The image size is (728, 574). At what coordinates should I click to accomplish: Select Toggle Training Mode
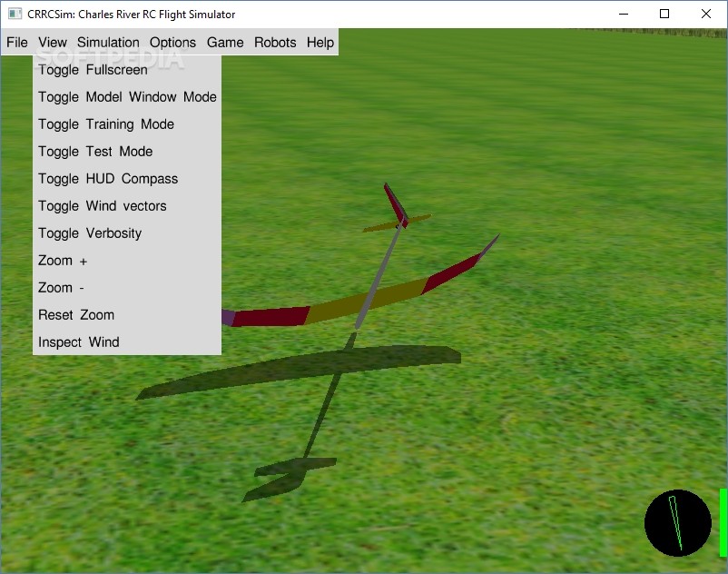(127, 124)
